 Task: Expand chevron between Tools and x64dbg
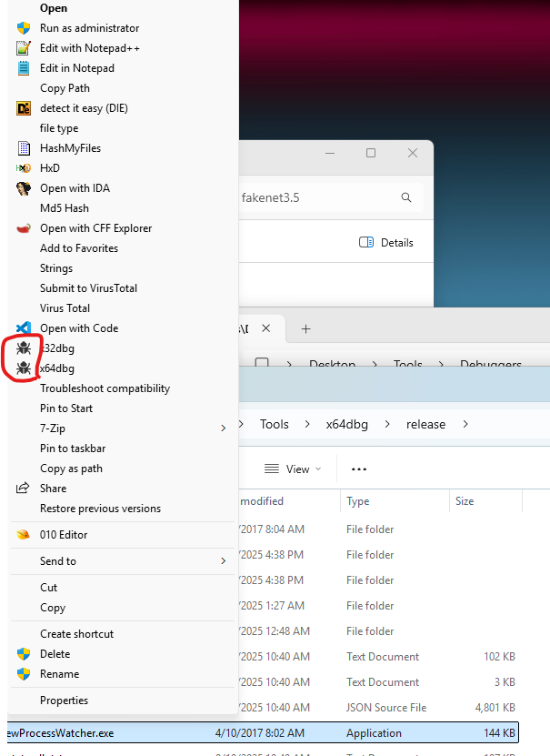[307, 424]
